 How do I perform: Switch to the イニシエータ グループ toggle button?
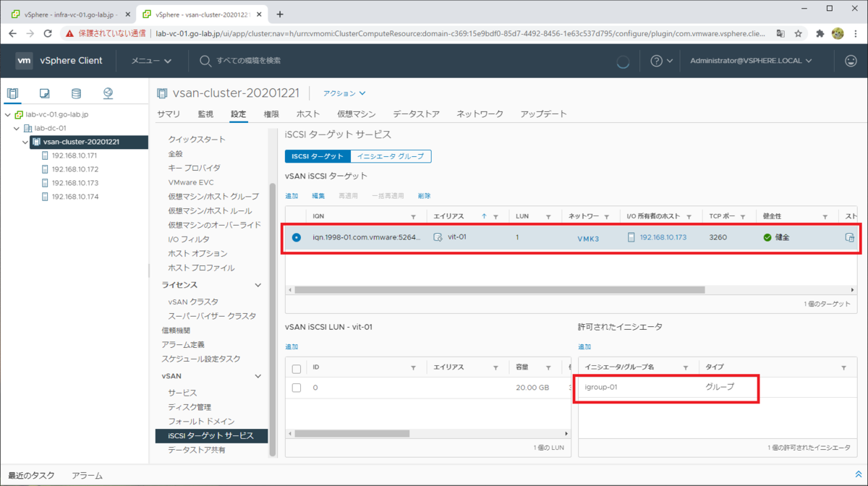(x=391, y=156)
